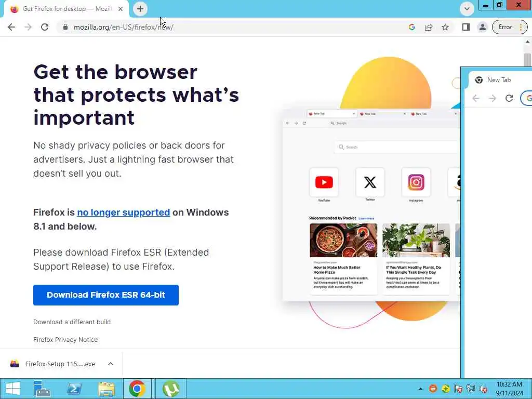Screen dimensions: 532x399
Task: Open the tab search dropdown chevron
Action: click(x=467, y=9)
